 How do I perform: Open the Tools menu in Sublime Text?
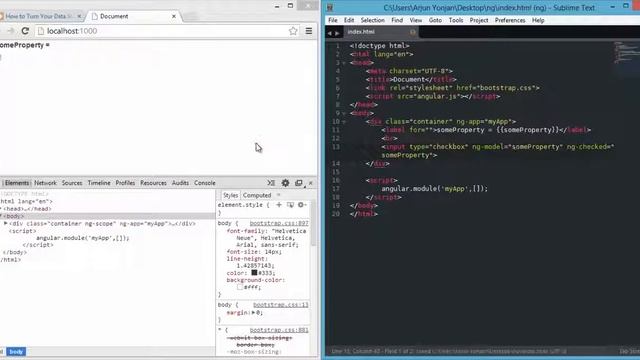[456, 20]
